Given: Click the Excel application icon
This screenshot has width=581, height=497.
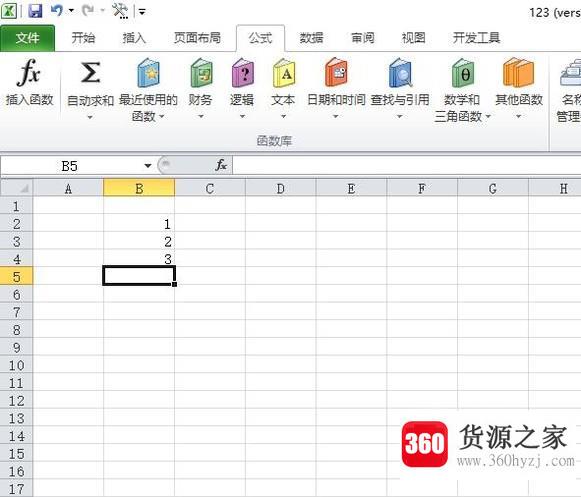Looking at the screenshot, I should [9, 11].
